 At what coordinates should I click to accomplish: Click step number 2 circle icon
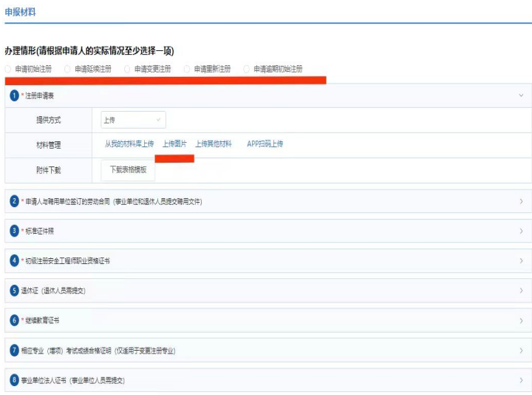pyautogui.click(x=14, y=201)
